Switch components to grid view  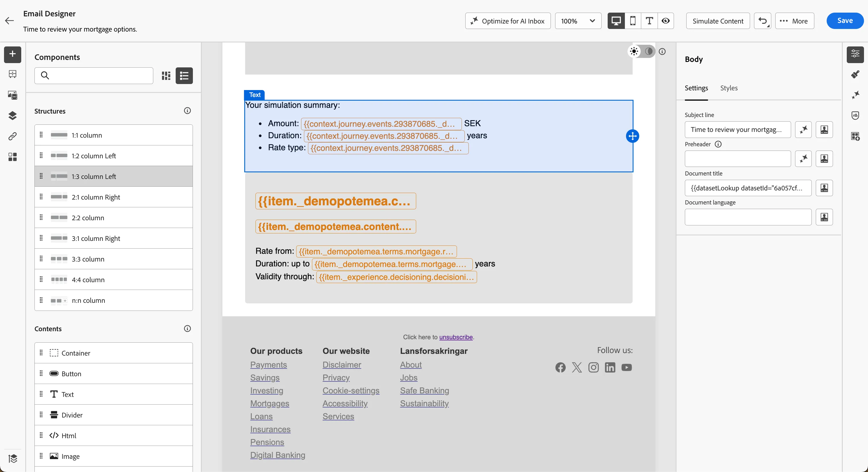tap(166, 75)
